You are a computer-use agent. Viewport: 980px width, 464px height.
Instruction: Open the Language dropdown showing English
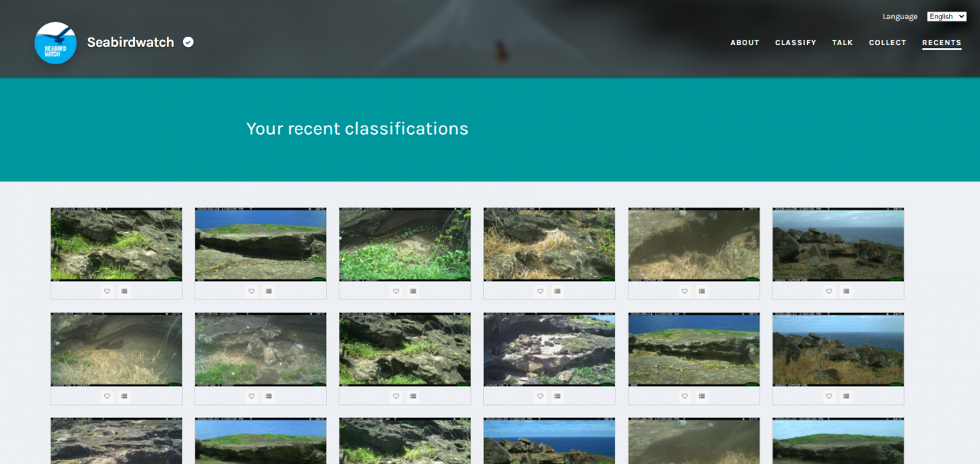point(946,17)
